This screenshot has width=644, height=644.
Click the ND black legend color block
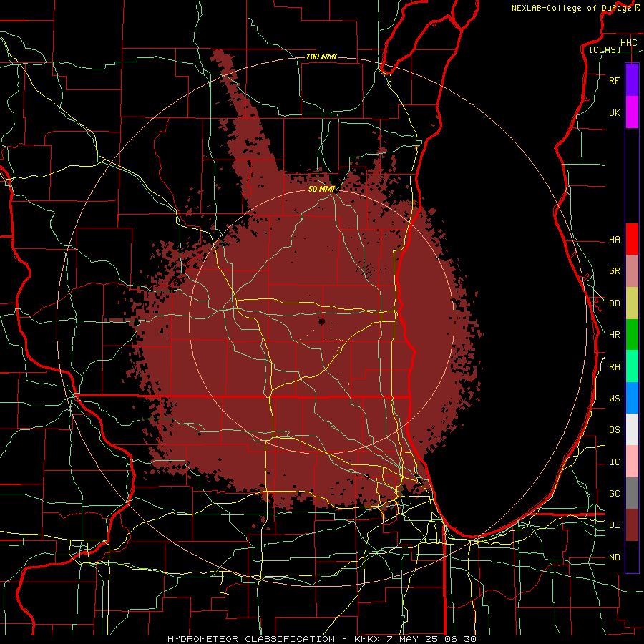[x=632, y=557]
